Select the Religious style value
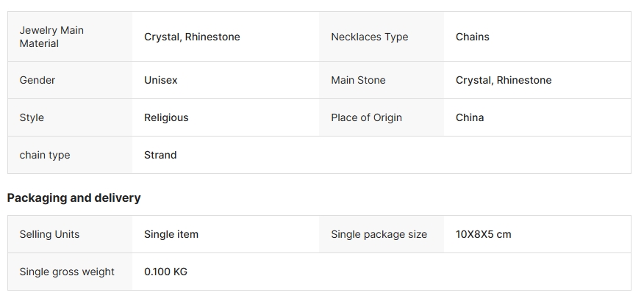 pos(166,117)
